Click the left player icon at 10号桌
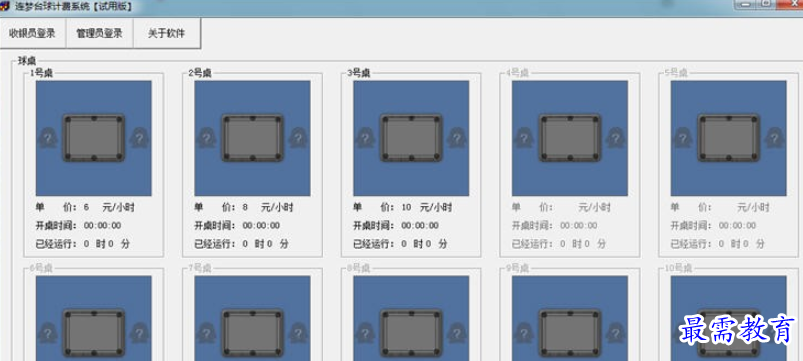803x361 pixels. pos(683,333)
